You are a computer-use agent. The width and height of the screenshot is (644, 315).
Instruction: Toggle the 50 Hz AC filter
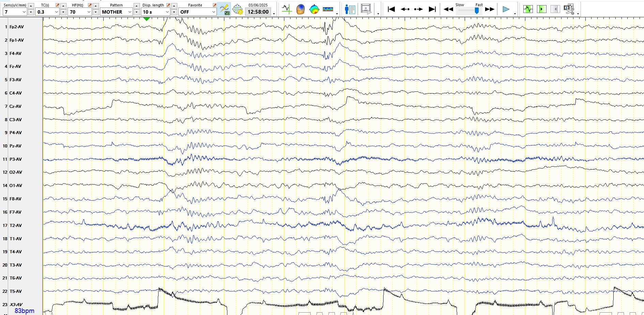(x=224, y=9)
